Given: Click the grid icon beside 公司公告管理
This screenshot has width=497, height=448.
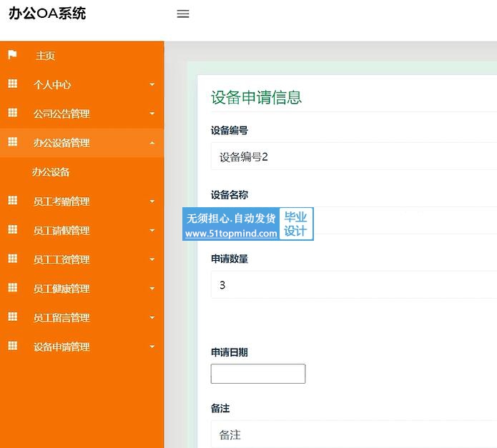Looking at the screenshot, I should (12, 113).
